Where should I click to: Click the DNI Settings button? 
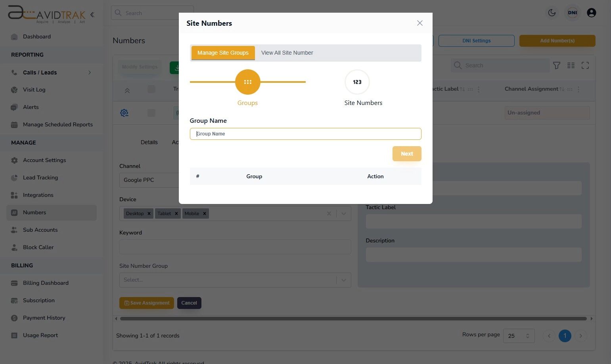476,41
